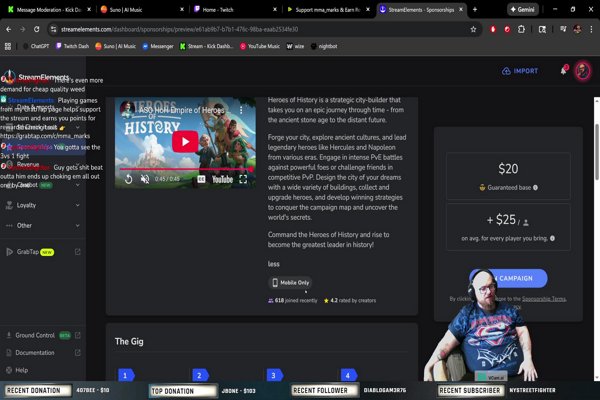The height and width of the screenshot is (400, 600).
Task: Click Documentation external link icon
Action: [78, 353]
